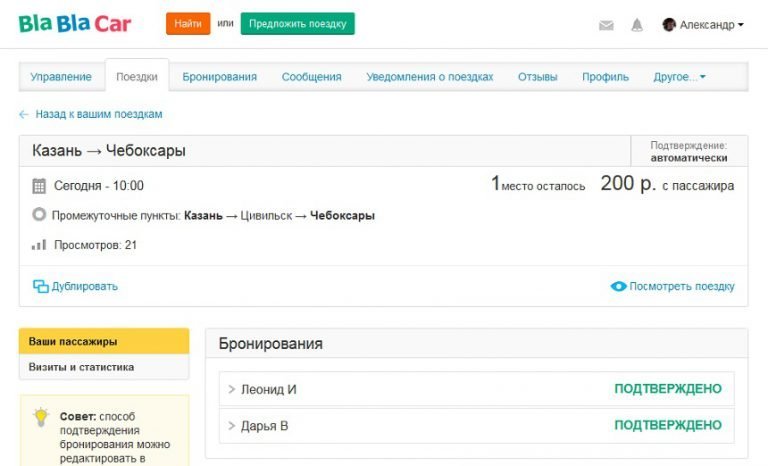Click the views statistics bar icon
This screenshot has width=768, height=466.
(39, 244)
